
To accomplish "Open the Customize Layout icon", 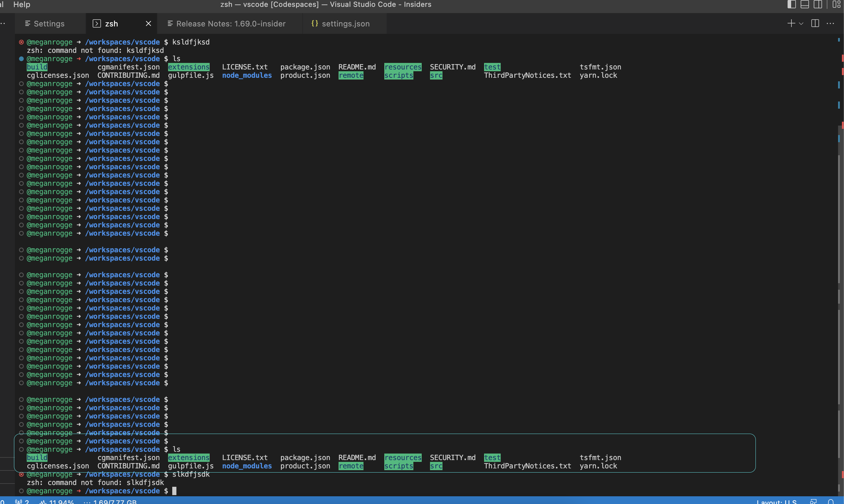I will [836, 4].
